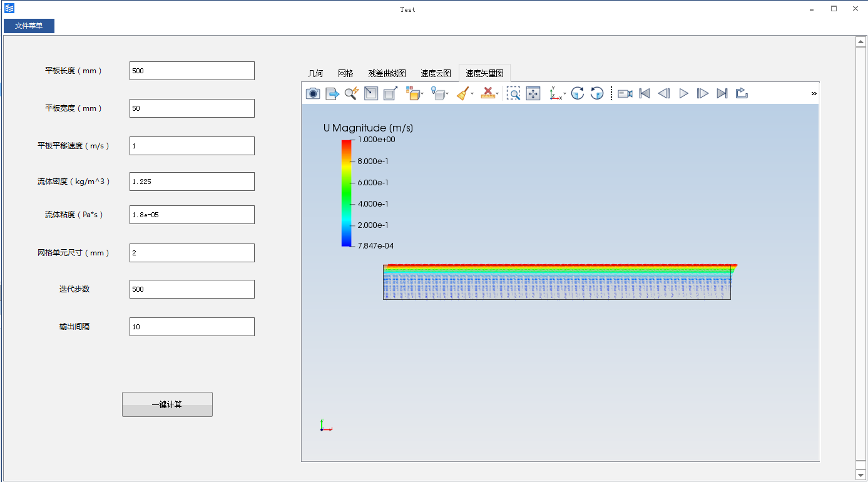This screenshot has height=482, width=868.
Task: Click the application icon in the title bar
Action: (x=9, y=8)
